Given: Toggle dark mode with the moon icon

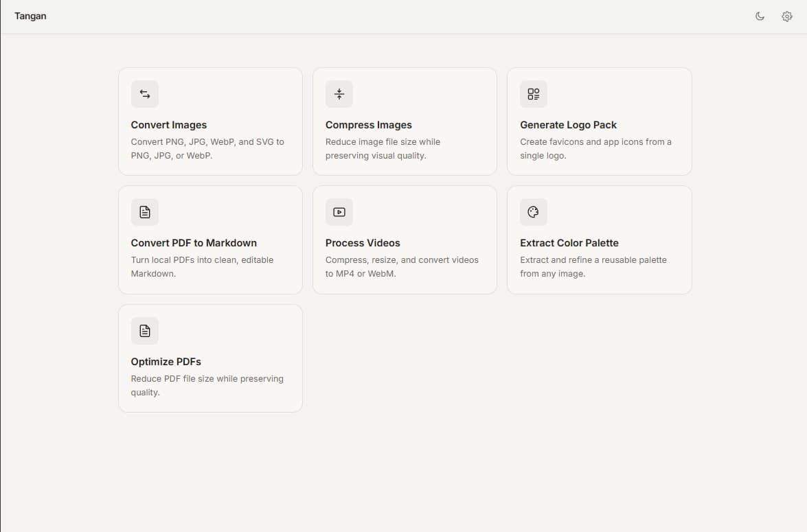Looking at the screenshot, I should tap(760, 16).
